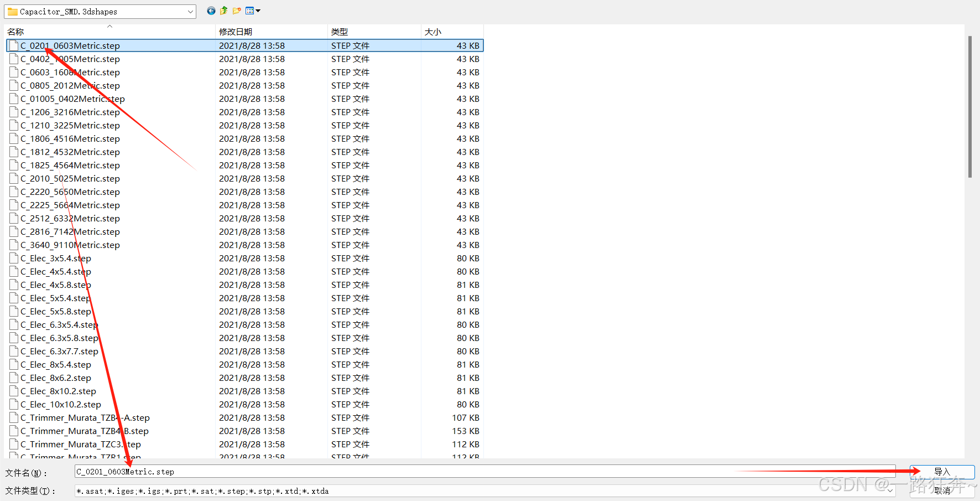Select file icon of C_01005_0402Metric.step

[14, 99]
